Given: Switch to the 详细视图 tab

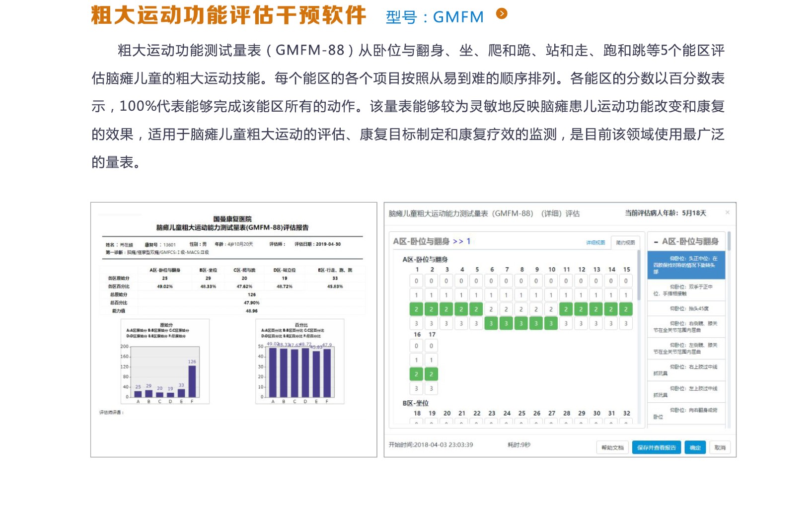Looking at the screenshot, I should pos(595,243).
